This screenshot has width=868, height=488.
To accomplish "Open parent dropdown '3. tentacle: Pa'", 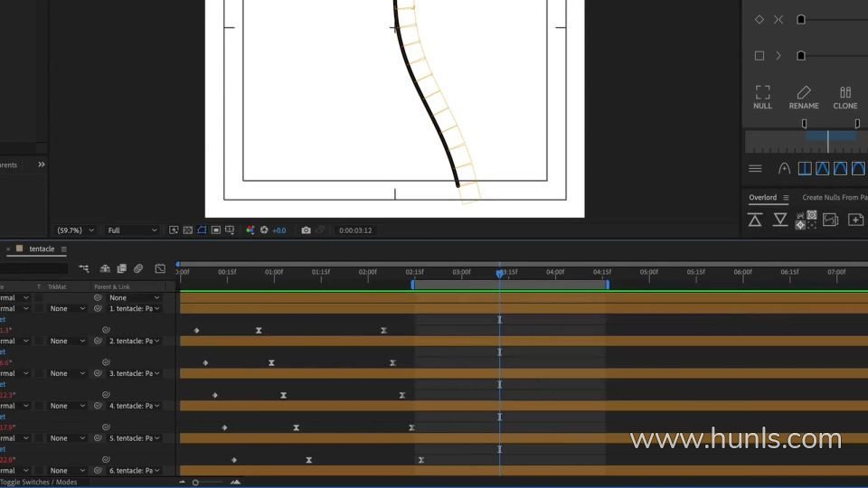I will 134,373.
